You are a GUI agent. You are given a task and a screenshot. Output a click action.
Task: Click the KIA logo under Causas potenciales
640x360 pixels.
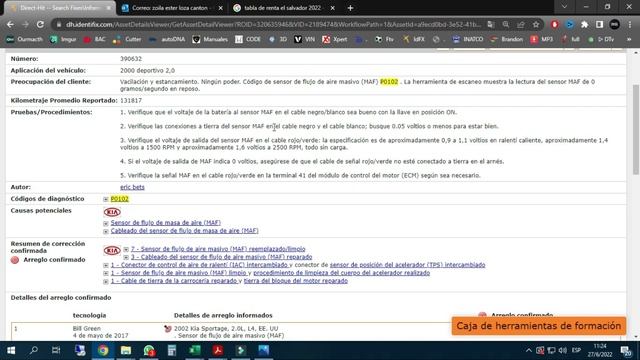112,212
